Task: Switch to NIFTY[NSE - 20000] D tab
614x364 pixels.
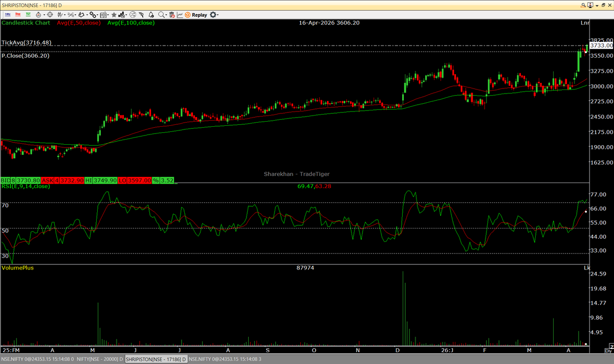Action: 99,359
